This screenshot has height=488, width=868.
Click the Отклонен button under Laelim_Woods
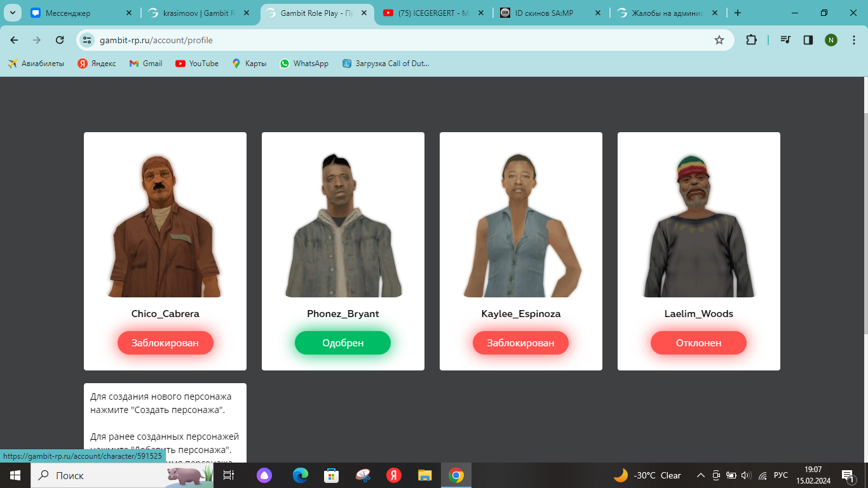point(698,343)
